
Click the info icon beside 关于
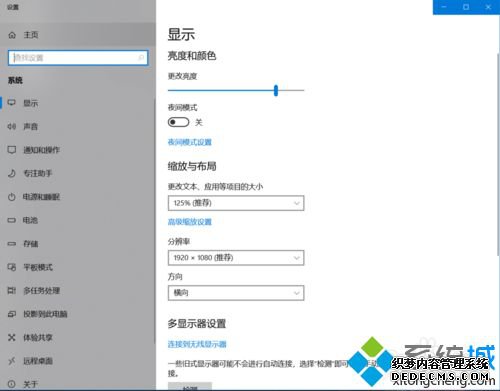click(12, 384)
